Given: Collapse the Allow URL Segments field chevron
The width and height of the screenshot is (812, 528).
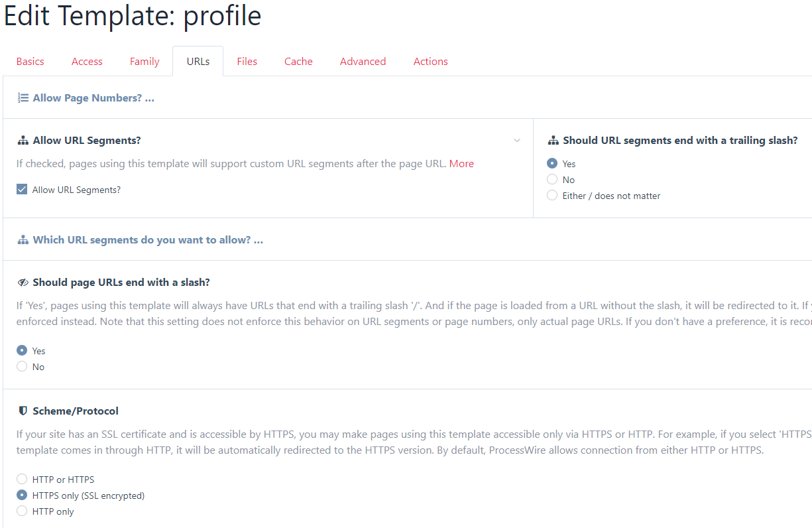Looking at the screenshot, I should [517, 141].
